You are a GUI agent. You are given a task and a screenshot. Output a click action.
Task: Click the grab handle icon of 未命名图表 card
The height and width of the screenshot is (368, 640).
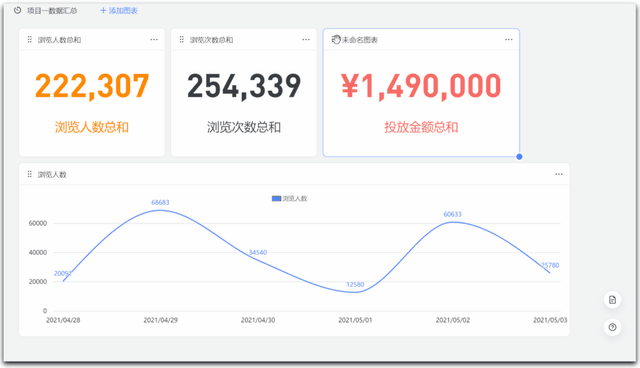click(x=336, y=39)
